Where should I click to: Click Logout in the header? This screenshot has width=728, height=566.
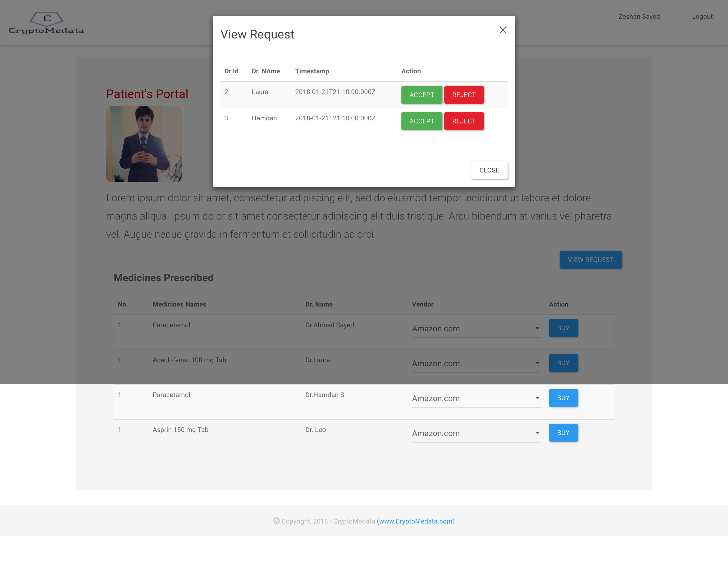point(702,16)
